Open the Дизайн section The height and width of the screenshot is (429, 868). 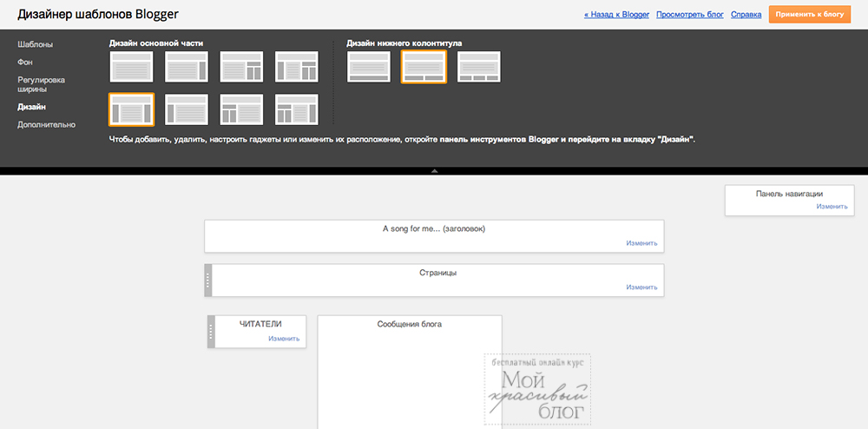[x=31, y=107]
